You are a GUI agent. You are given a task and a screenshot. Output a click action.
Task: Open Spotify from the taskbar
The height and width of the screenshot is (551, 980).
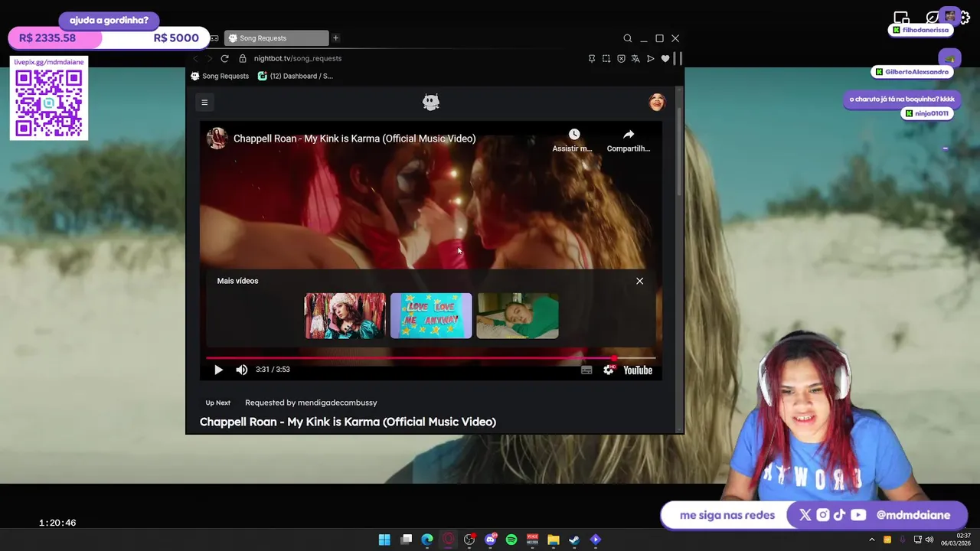pyautogui.click(x=511, y=540)
